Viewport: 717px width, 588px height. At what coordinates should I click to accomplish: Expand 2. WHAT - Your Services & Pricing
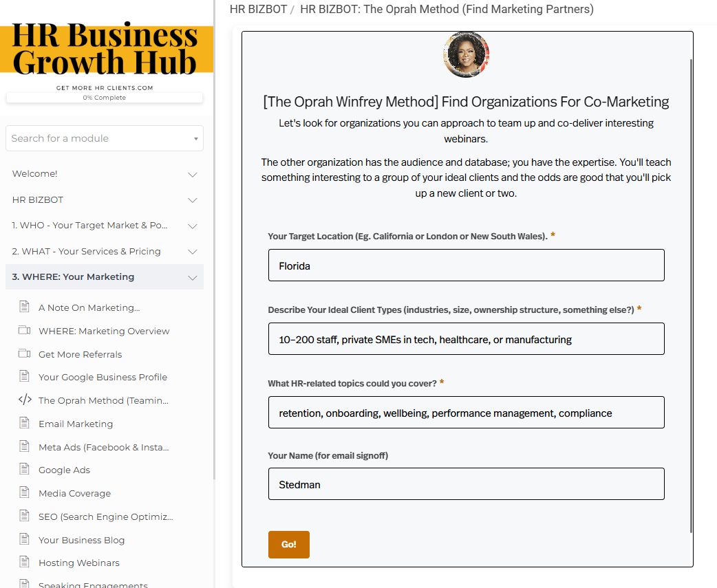click(105, 251)
